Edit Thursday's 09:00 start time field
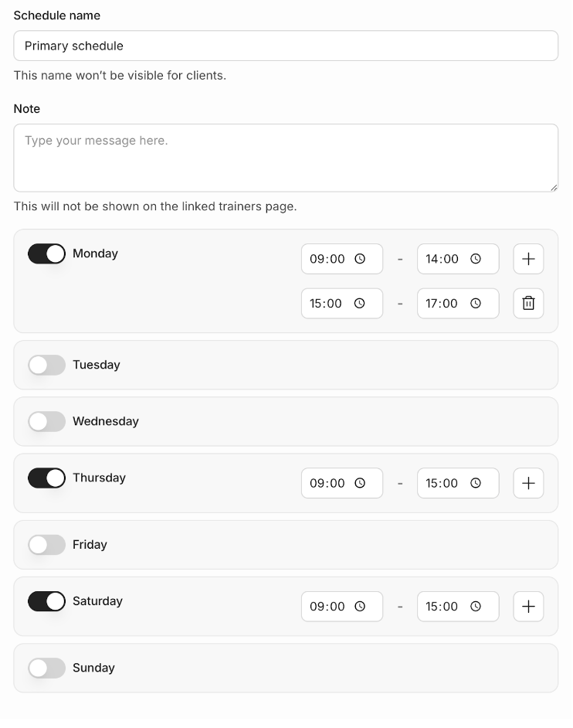The image size is (573, 728). click(x=342, y=483)
